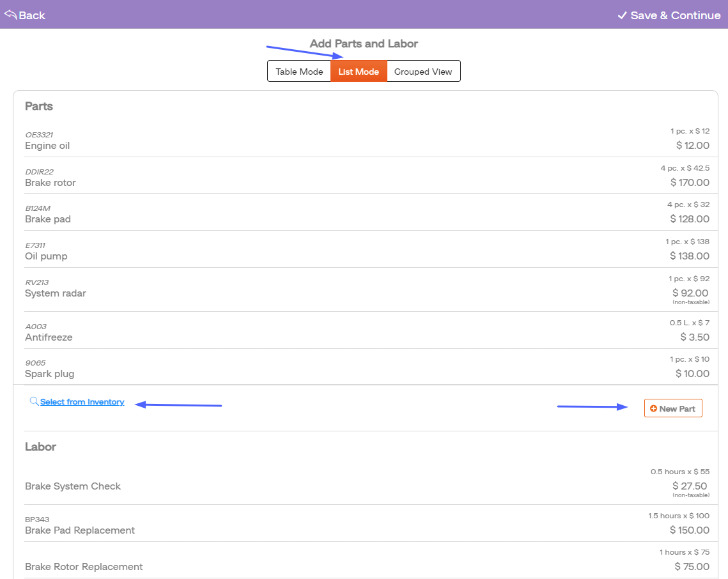Select the Brake rotor part entry
728x579 pixels.
tap(50, 183)
